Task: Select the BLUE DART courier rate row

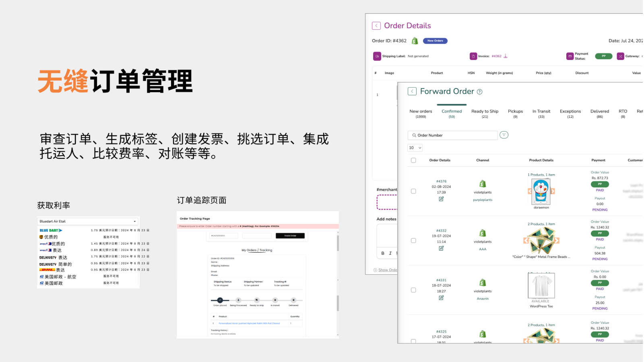Action: (x=95, y=230)
